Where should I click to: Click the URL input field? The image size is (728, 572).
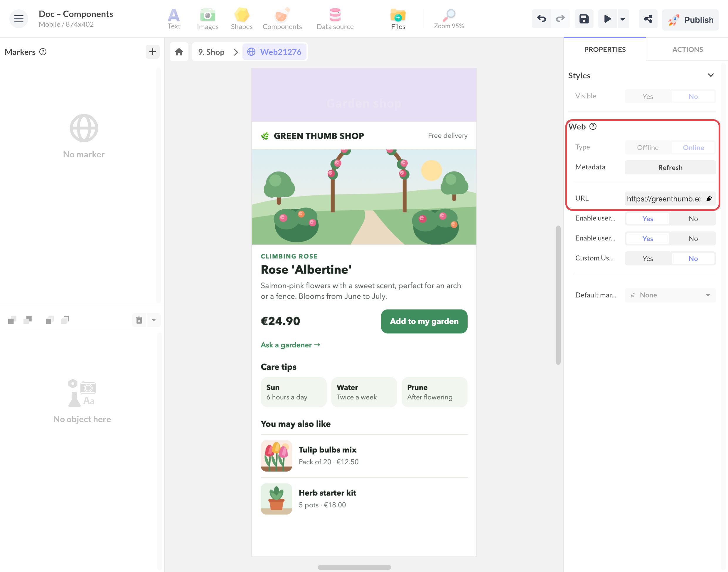[x=663, y=198]
